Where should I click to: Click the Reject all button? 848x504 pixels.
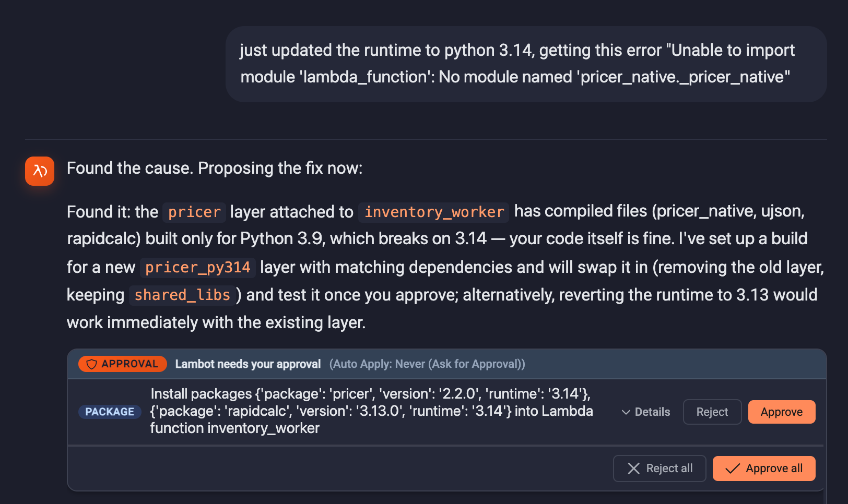pyautogui.click(x=659, y=469)
